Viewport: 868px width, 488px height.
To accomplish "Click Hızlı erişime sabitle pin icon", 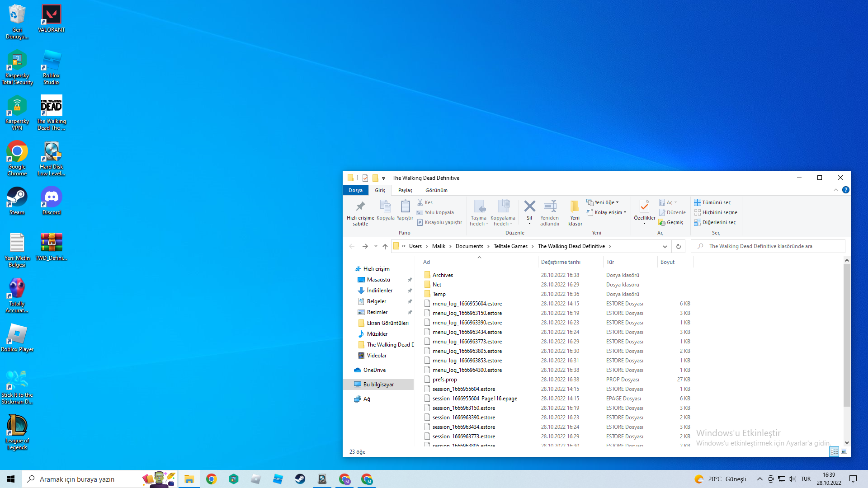I will (360, 207).
